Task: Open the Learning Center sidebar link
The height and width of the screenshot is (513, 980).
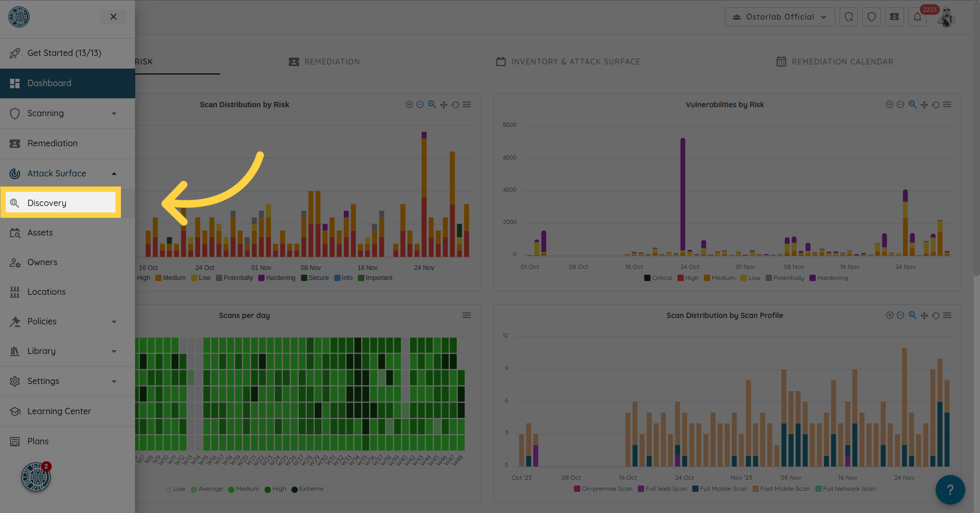Action: point(59,411)
